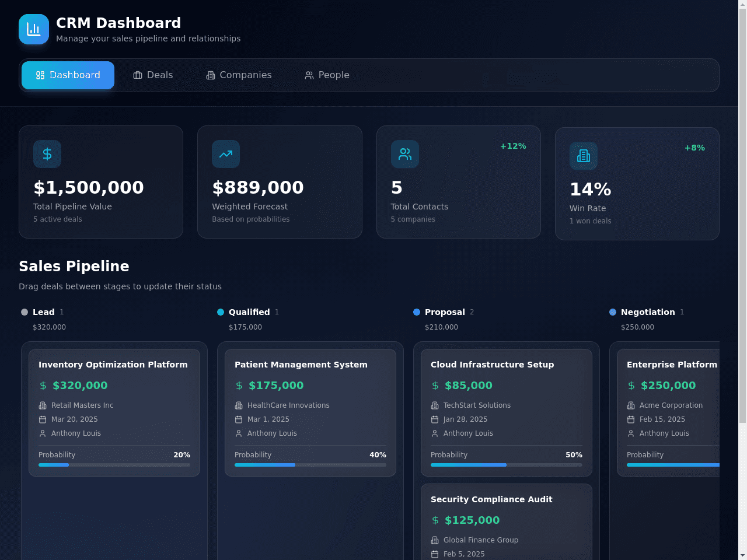Click the building icon on Win Rate card
This screenshot has height=560, width=747.
pyautogui.click(x=584, y=156)
